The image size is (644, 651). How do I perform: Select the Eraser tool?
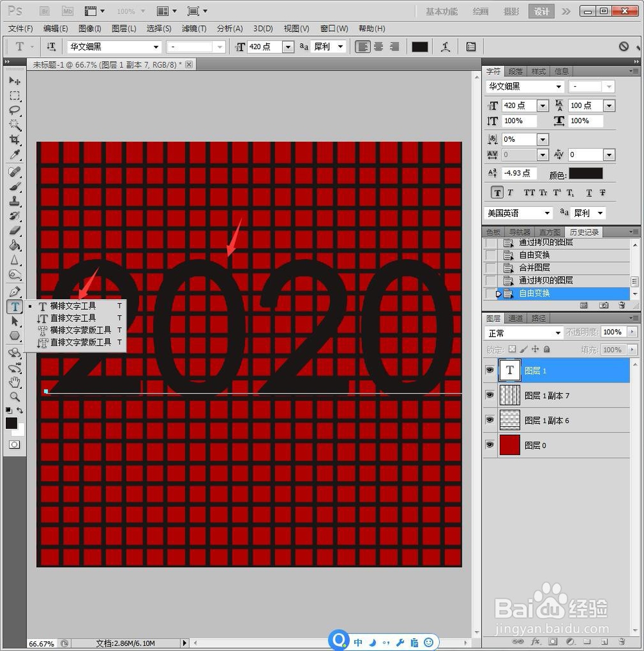point(15,231)
